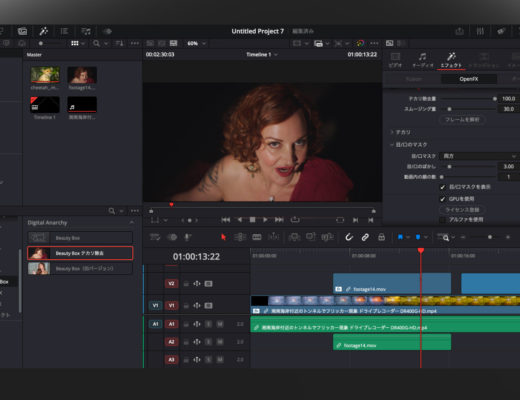The width and height of the screenshot is (520, 400).
Task: Select the Fusion sub-tab
Action: (x=414, y=79)
